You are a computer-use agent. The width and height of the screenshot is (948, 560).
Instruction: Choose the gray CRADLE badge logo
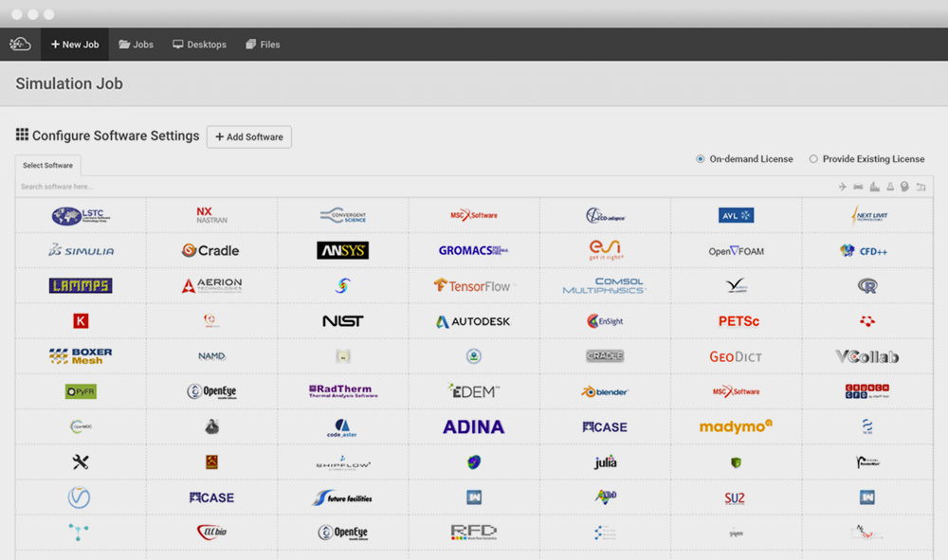pyautogui.click(x=605, y=356)
